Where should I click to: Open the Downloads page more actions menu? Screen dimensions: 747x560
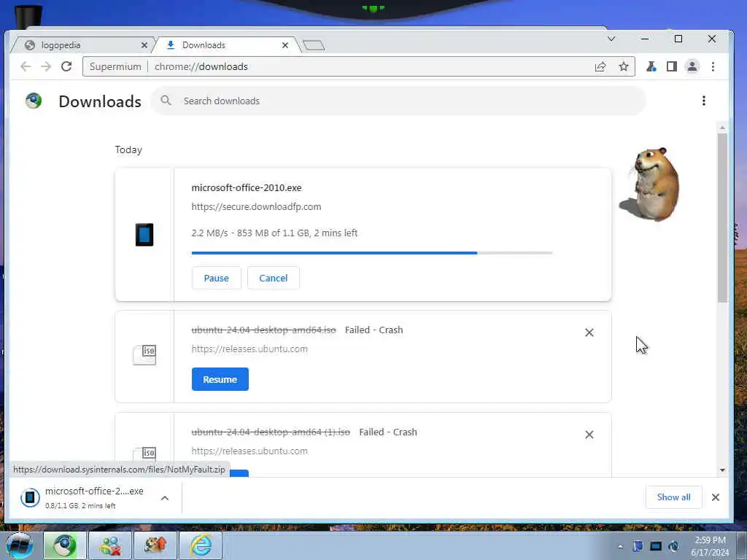pyautogui.click(x=704, y=101)
